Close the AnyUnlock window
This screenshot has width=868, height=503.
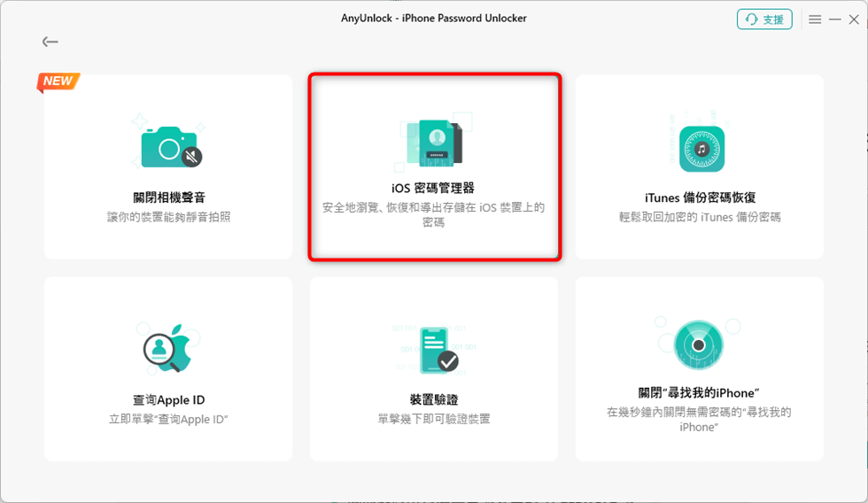tap(854, 19)
